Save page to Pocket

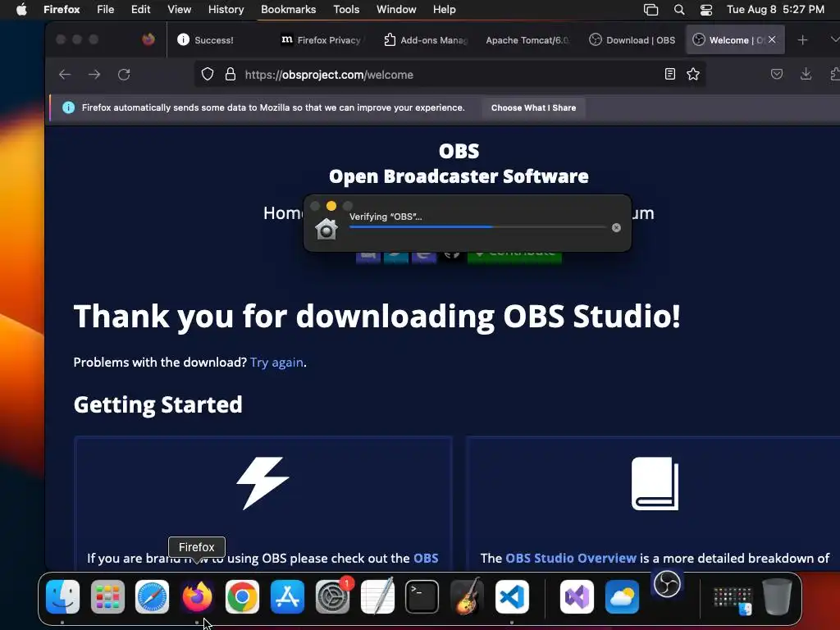777,74
